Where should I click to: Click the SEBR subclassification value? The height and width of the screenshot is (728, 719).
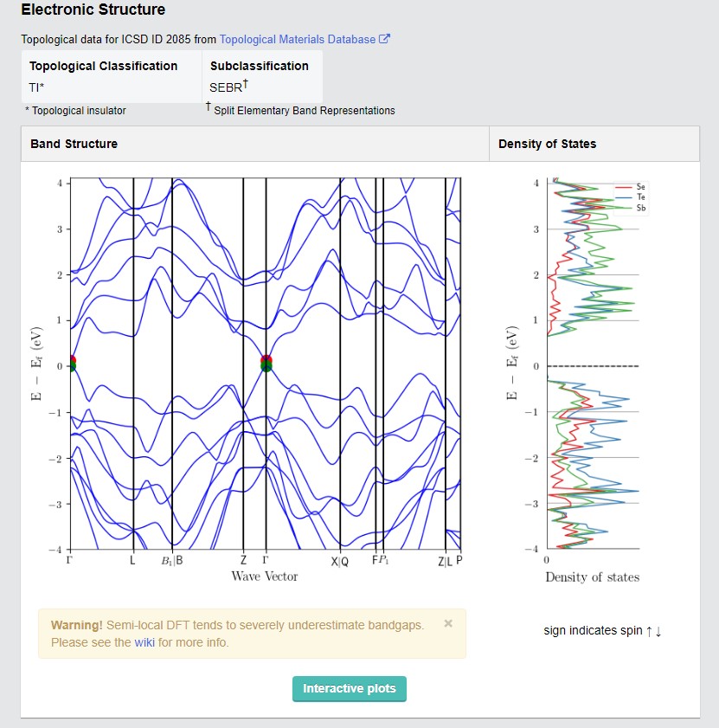tap(228, 87)
